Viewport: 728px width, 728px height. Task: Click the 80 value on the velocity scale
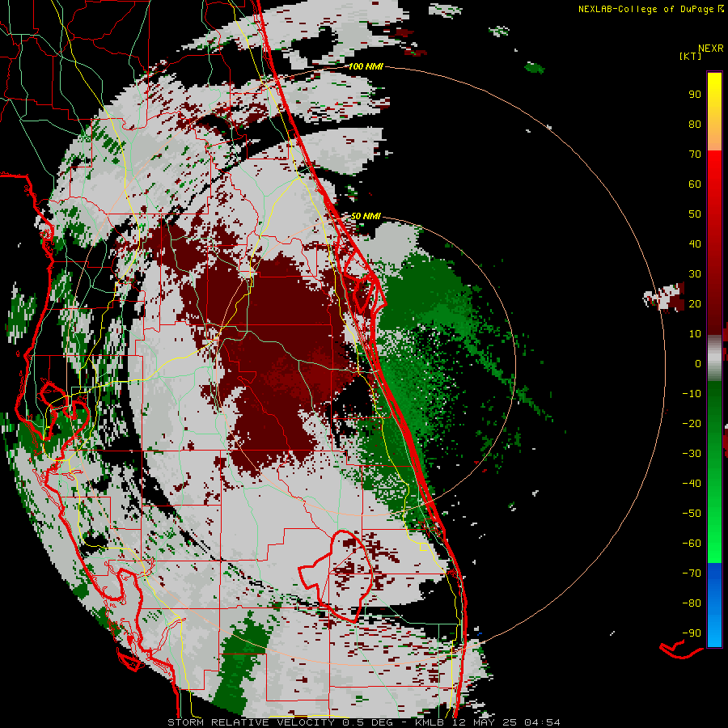(695, 125)
